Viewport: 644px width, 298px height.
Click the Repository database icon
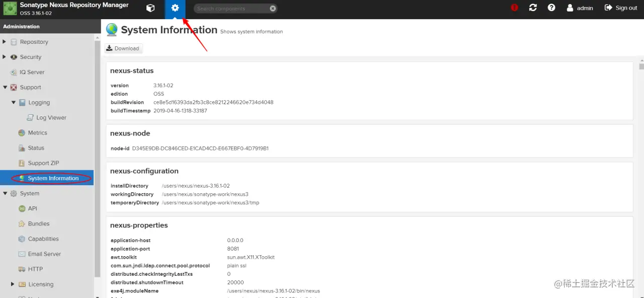point(14,42)
